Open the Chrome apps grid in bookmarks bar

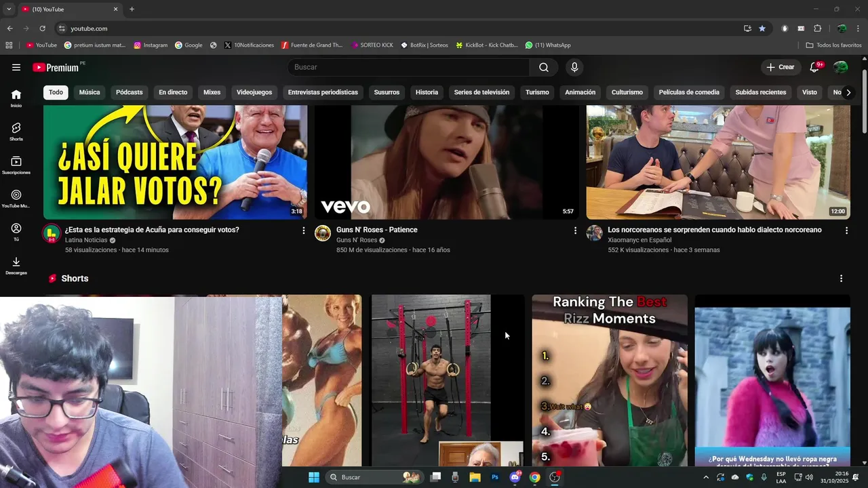[x=9, y=45]
